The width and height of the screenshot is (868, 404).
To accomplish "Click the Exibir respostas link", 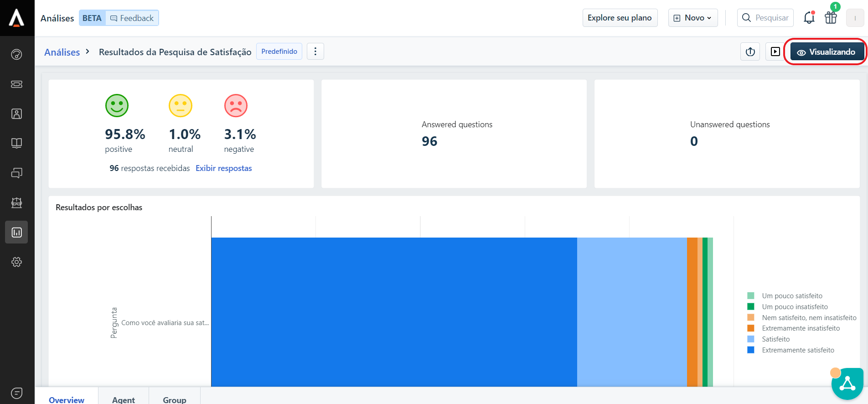I will click(x=223, y=168).
